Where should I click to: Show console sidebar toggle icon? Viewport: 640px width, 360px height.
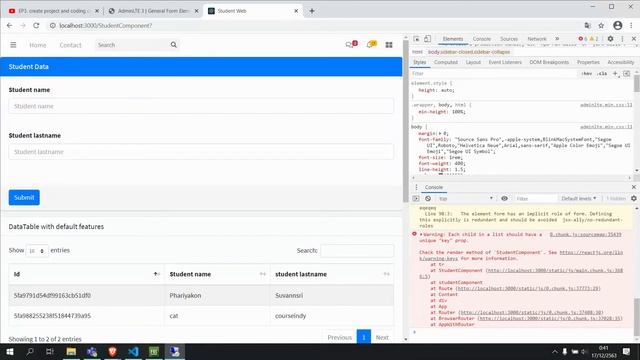[416, 198]
